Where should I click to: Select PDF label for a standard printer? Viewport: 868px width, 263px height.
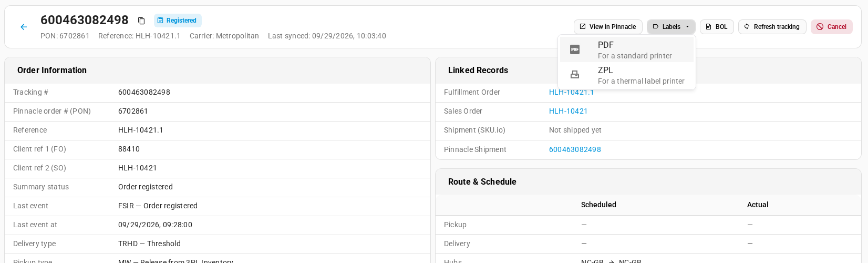coord(627,49)
